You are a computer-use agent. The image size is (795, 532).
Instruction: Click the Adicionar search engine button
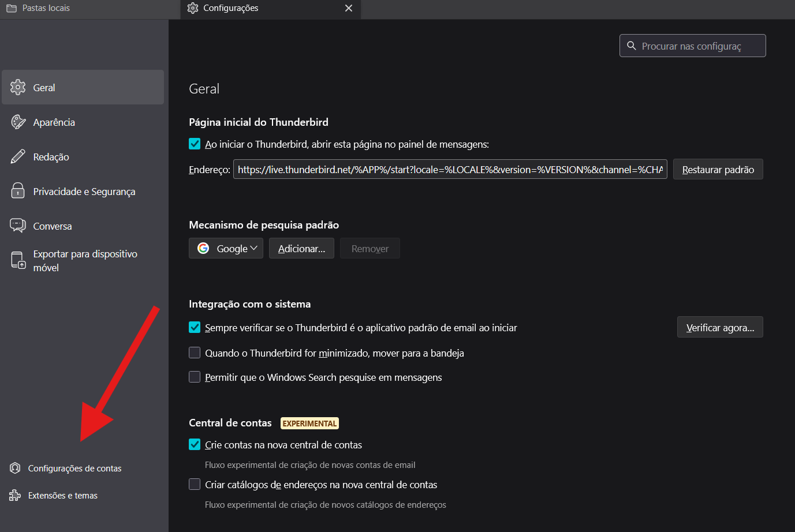301,248
